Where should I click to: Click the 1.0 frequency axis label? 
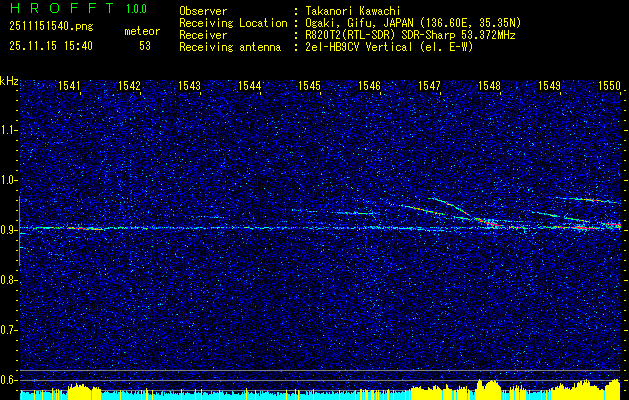[x=7, y=180]
